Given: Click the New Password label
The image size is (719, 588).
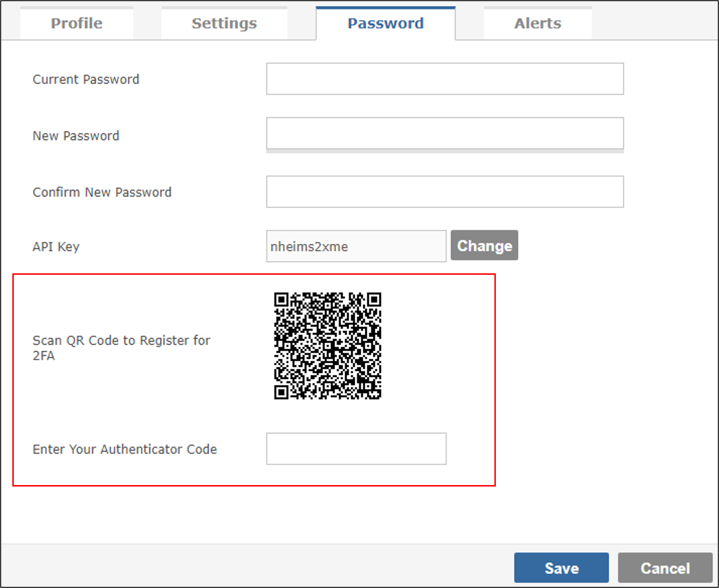Looking at the screenshot, I should click(76, 136).
